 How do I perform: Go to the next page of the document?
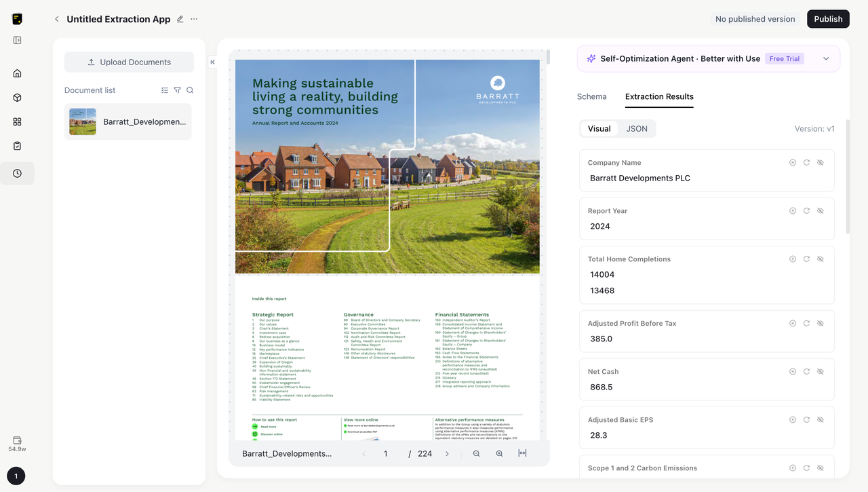click(447, 453)
